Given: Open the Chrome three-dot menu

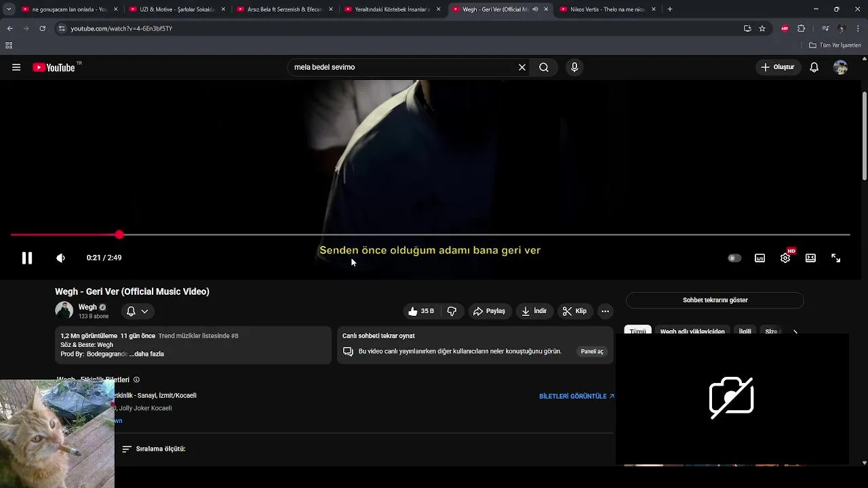Looking at the screenshot, I should pos(859,28).
